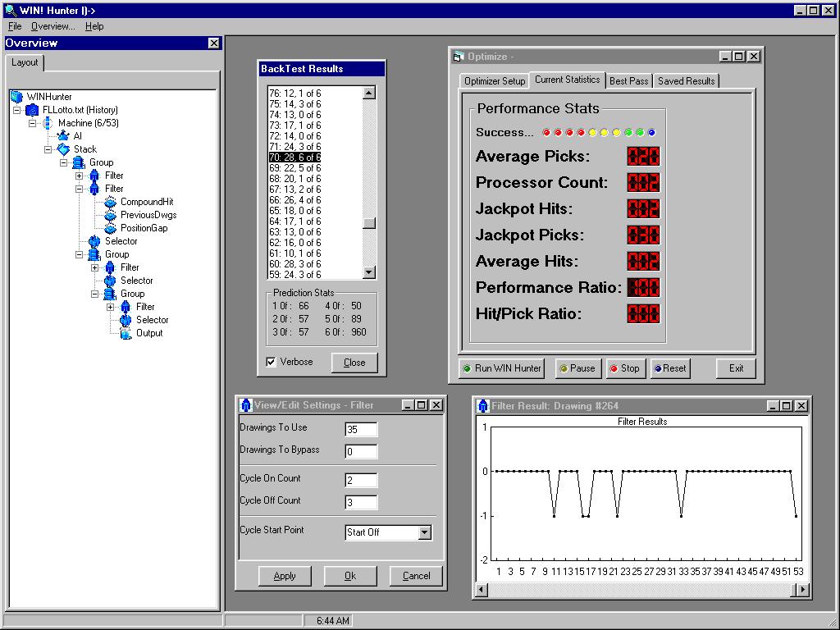Viewport: 840px width, 630px height.
Task: Click the Stack node icon
Action: (x=63, y=149)
